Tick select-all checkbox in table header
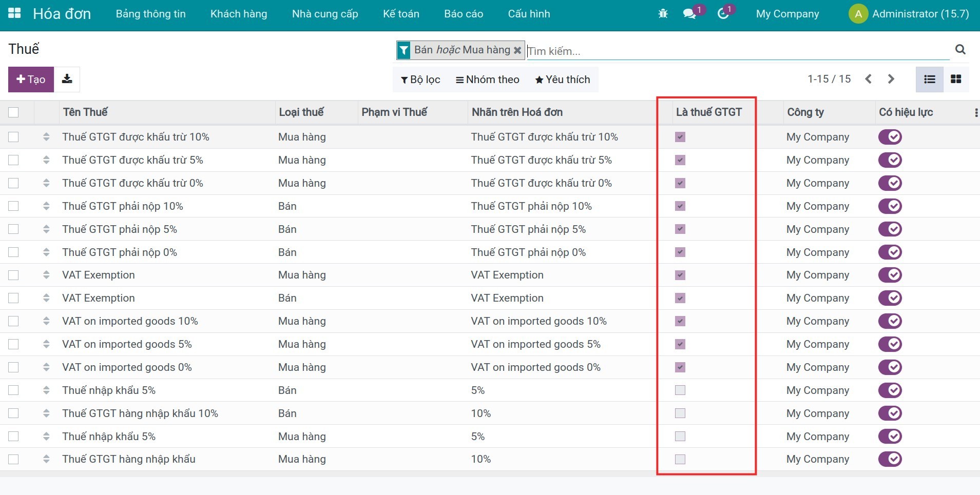The height and width of the screenshot is (495, 980). 13,112
